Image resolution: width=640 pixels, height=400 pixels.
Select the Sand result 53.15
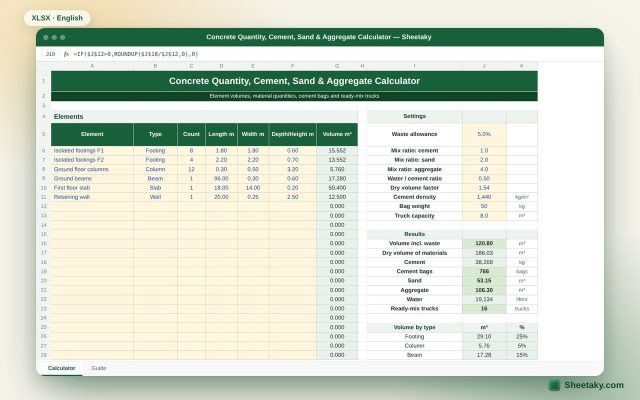point(484,281)
